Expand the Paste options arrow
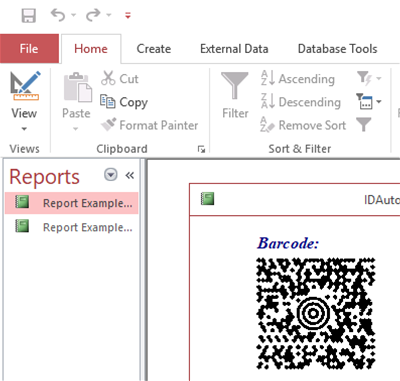The height and width of the screenshot is (381, 400). click(76, 129)
